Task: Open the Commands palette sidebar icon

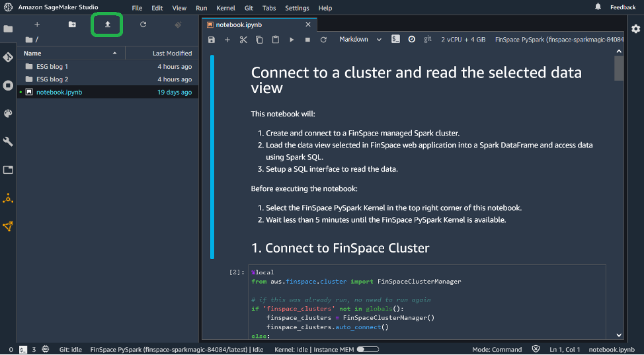Action: [8, 114]
